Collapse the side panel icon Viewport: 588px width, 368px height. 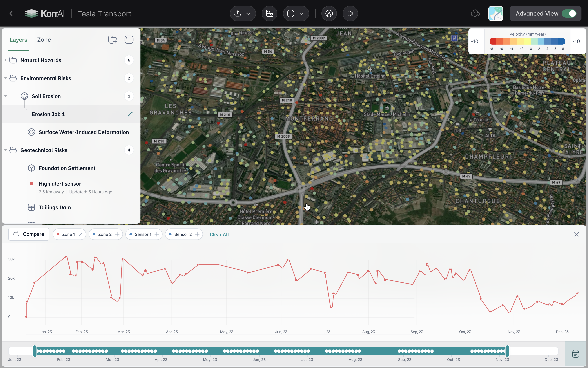[129, 40]
